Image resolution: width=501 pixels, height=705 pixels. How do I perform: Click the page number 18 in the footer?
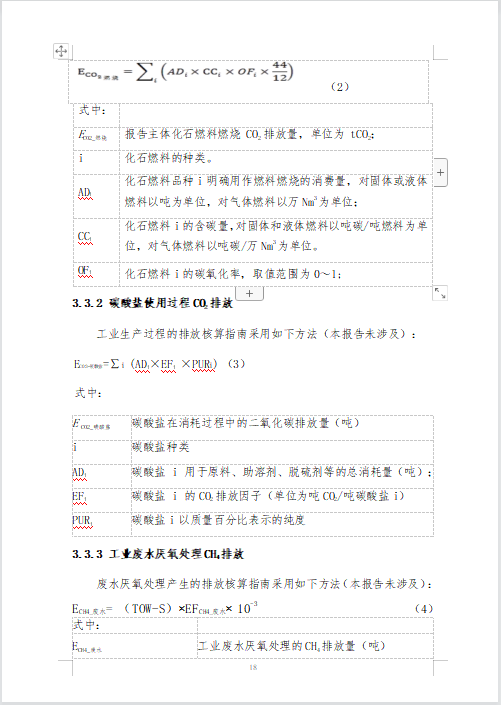[x=253, y=667]
